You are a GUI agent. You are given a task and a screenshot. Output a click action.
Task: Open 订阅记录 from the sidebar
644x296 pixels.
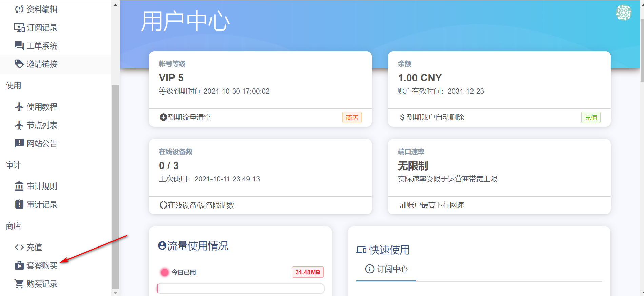(x=42, y=27)
